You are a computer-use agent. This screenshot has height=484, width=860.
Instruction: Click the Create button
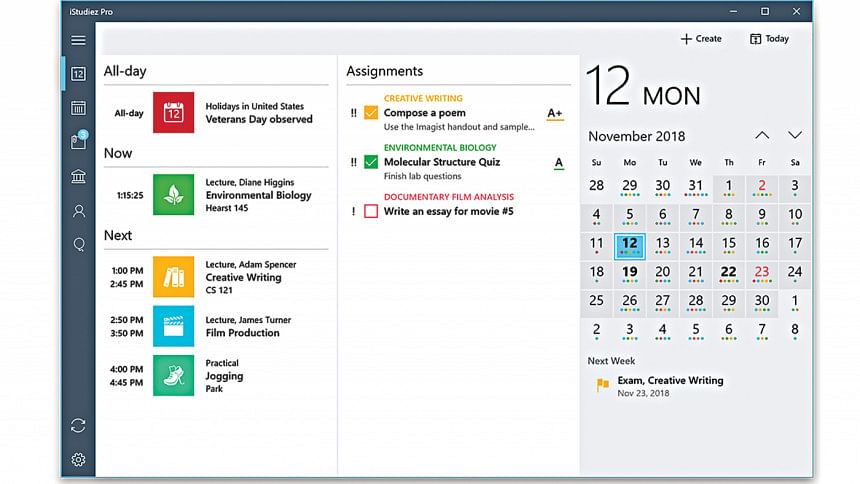(x=701, y=39)
